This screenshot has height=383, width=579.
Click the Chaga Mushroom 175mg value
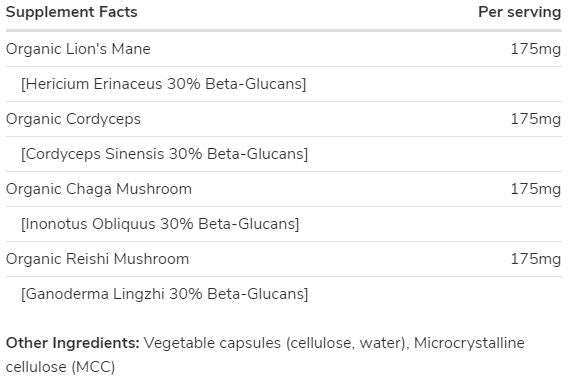(x=536, y=189)
